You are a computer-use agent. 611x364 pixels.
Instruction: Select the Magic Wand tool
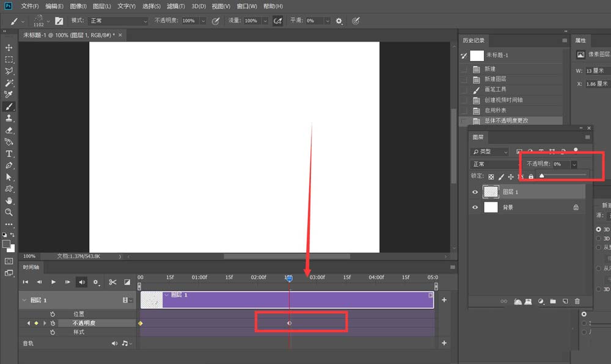[x=9, y=83]
